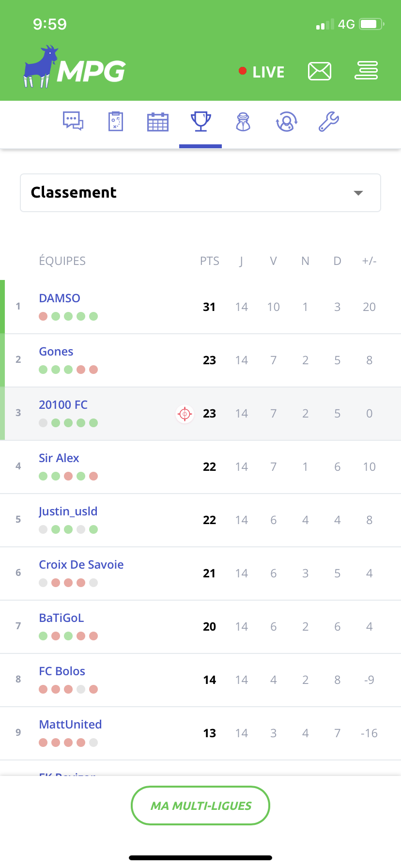
Task: Tap the LIVE indicator
Action: pos(262,72)
